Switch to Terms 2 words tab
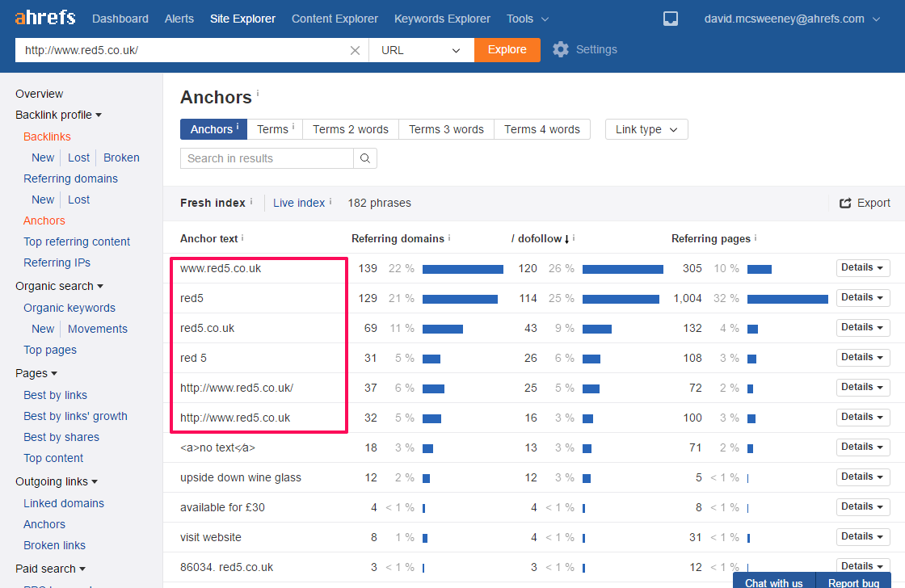 click(x=351, y=129)
